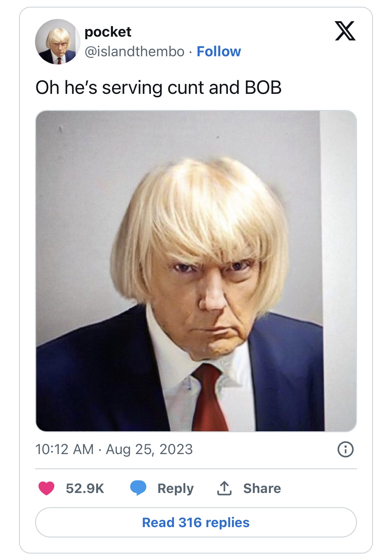Click the blue reply bubble icon

point(138,488)
